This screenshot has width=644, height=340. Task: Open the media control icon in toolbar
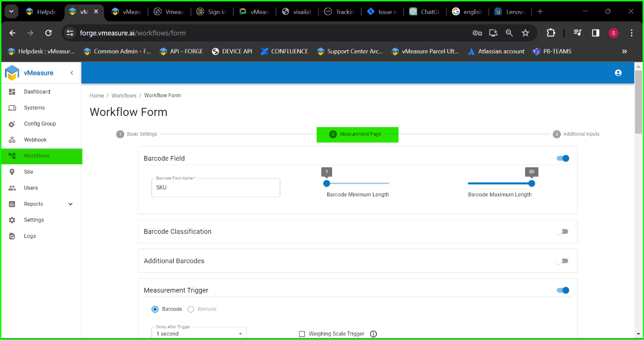click(577, 33)
